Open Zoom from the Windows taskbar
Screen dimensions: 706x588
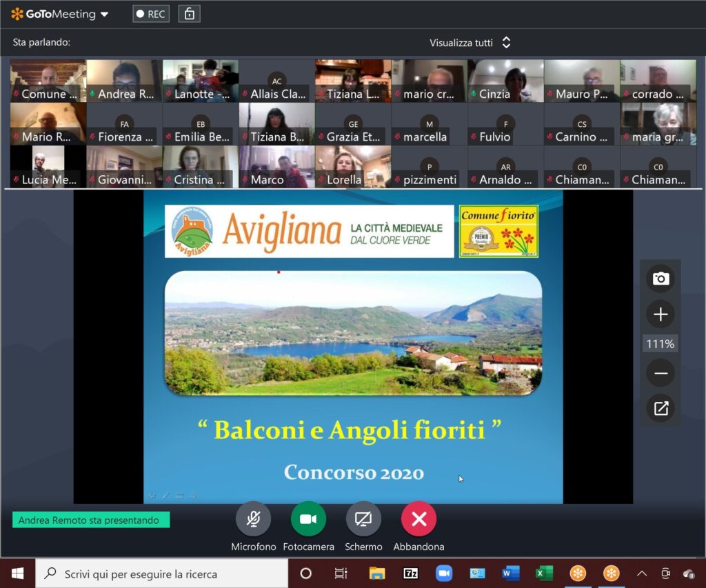[444, 574]
